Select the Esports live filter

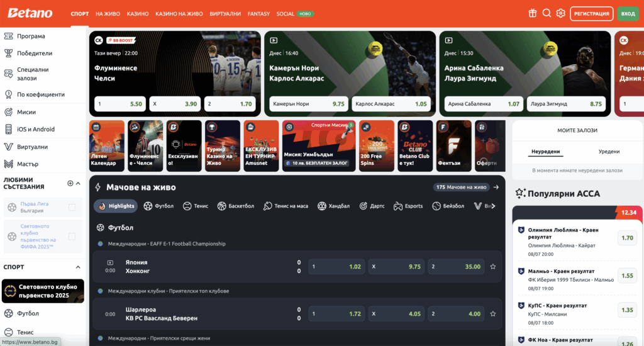pos(408,206)
